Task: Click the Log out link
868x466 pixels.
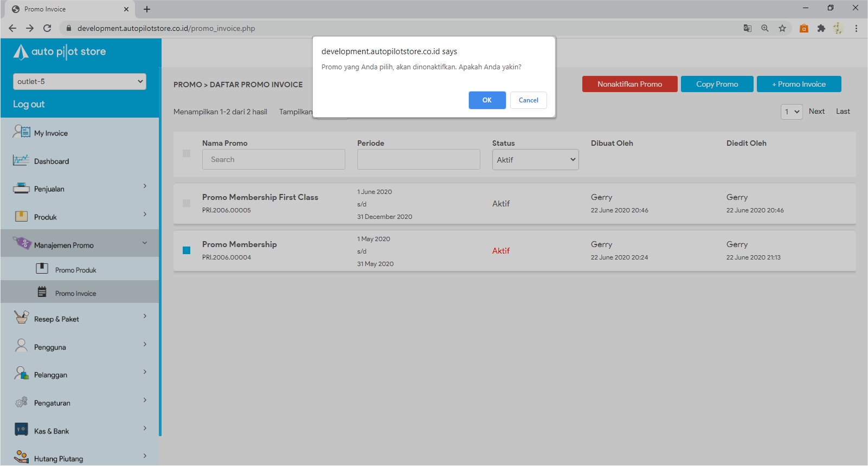Action: [x=29, y=104]
